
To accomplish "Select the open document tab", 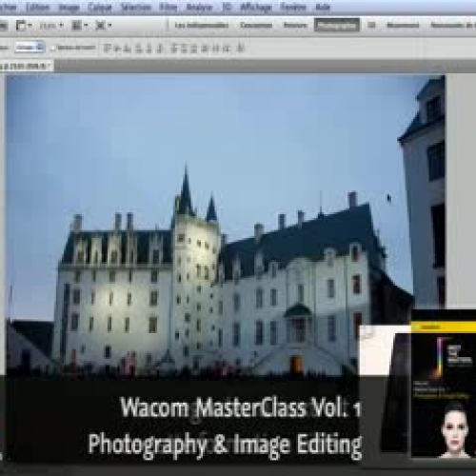I will coord(26,66).
